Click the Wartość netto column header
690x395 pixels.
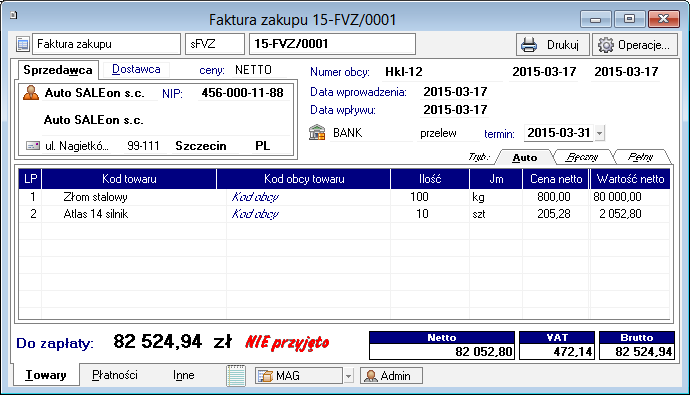[x=630, y=179]
